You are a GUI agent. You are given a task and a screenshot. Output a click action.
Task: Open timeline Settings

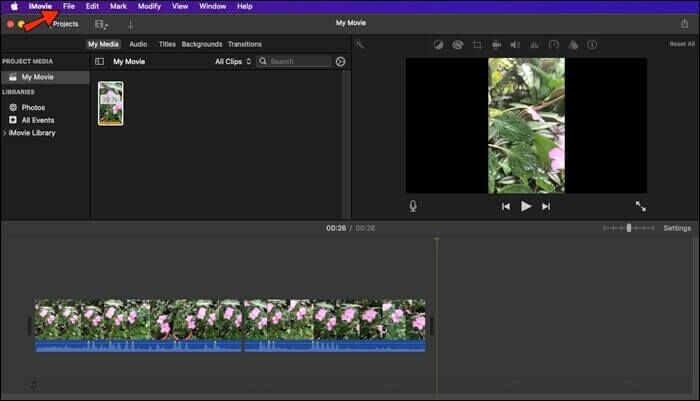tap(677, 228)
